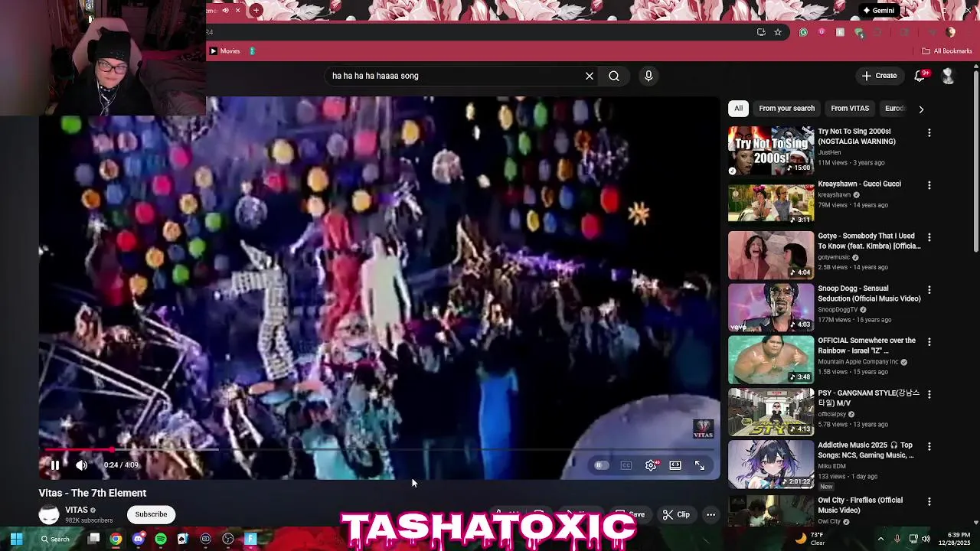Start voice search with the microphone
Viewport: 980px width, 551px height.
coord(648,76)
